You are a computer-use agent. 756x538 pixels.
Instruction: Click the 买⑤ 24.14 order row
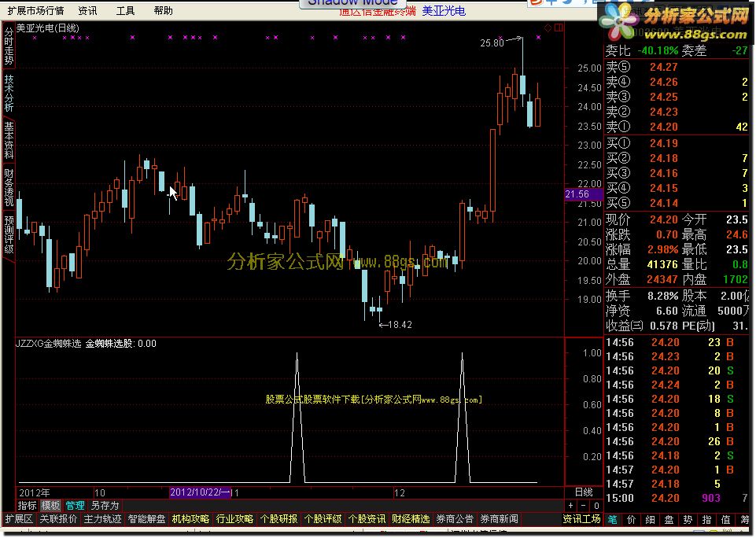[677, 203]
